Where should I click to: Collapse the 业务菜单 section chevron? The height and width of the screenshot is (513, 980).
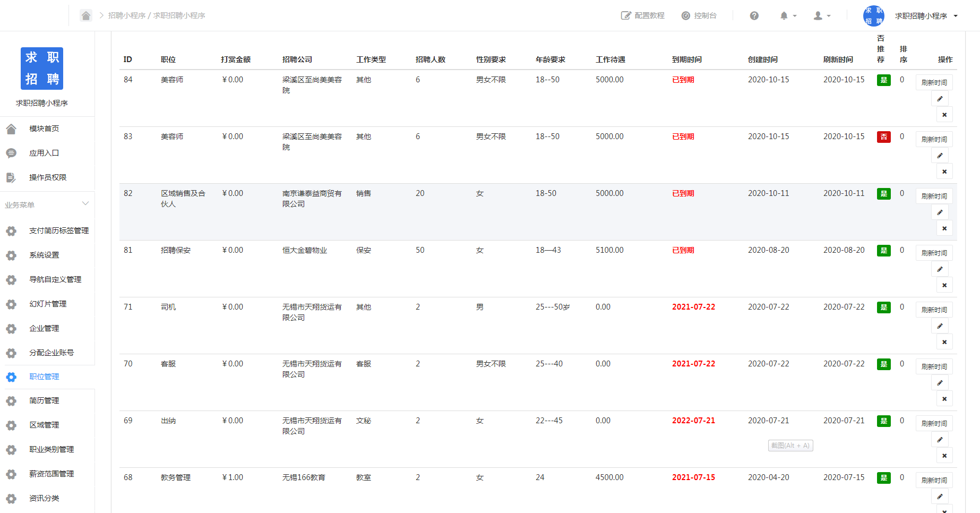pyautogui.click(x=85, y=204)
